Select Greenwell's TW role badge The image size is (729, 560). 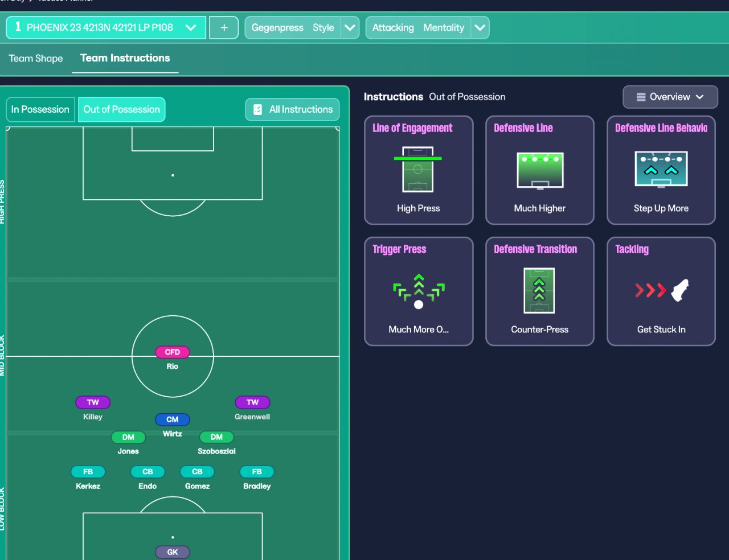(x=252, y=402)
